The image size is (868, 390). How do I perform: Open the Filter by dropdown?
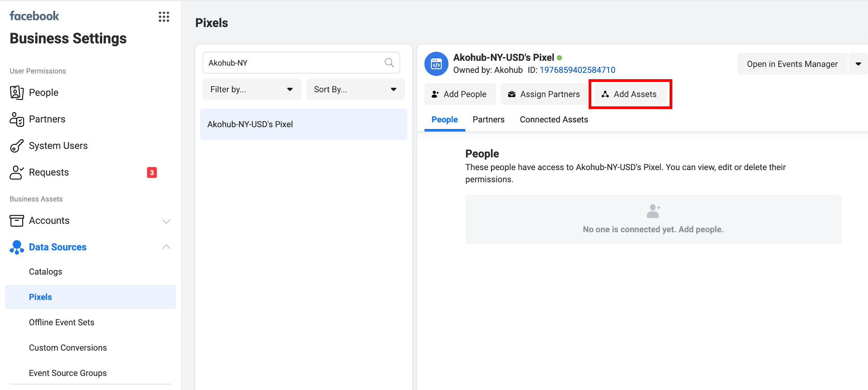tap(252, 89)
